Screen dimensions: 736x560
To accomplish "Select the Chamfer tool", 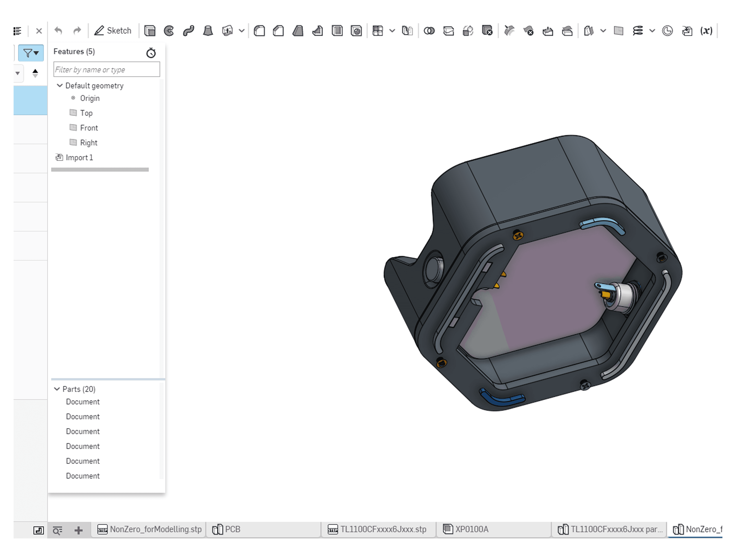I will 278,31.
